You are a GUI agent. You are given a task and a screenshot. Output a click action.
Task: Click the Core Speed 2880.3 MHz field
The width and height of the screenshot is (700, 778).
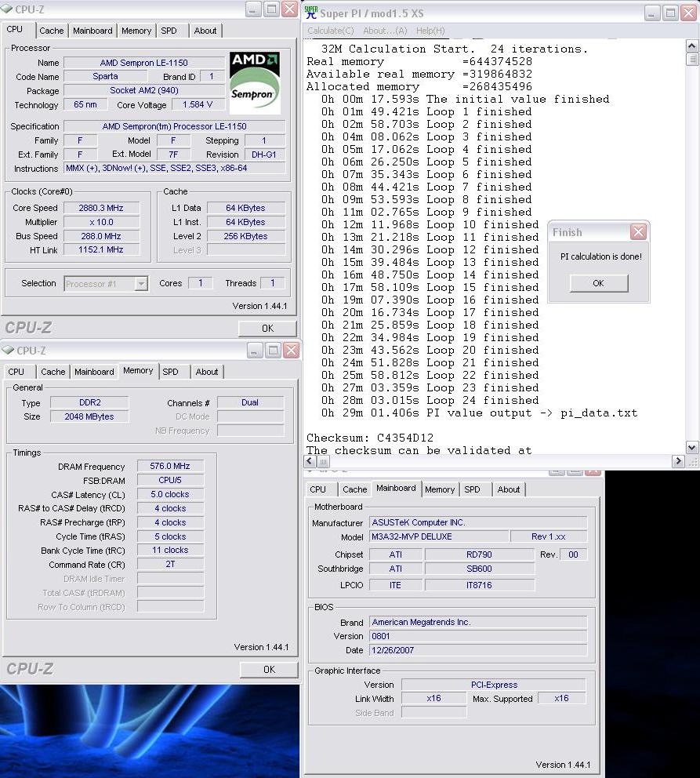pos(101,208)
